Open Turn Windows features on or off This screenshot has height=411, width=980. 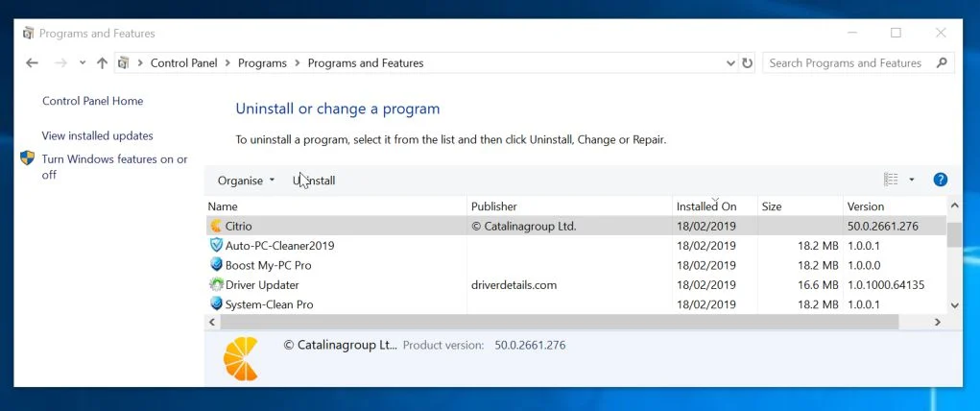114,167
